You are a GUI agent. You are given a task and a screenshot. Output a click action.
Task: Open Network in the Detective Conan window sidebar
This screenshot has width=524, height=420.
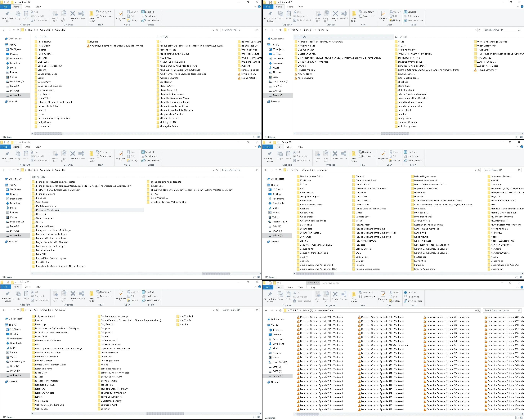tap(273, 382)
